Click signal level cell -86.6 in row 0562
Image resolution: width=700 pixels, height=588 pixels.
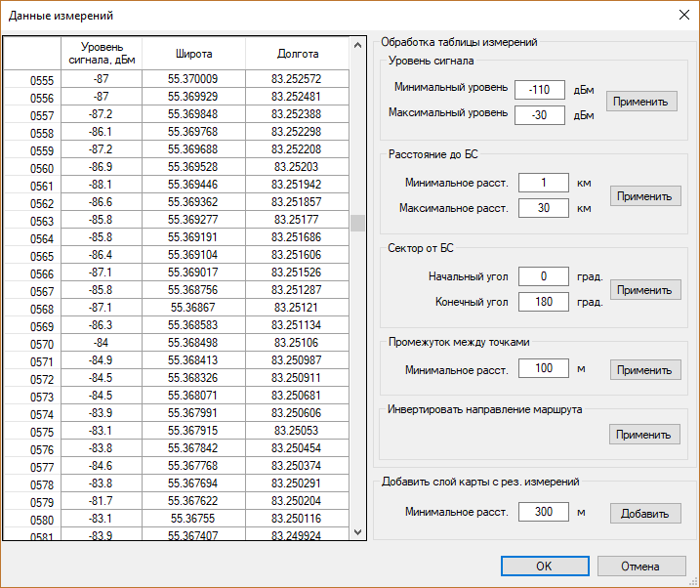pyautogui.click(x=102, y=202)
